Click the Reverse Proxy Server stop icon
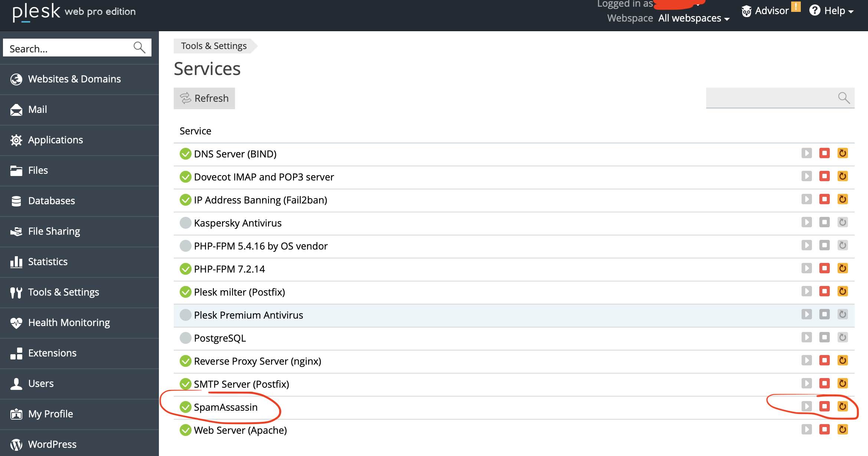The width and height of the screenshot is (868, 456). [x=825, y=361]
